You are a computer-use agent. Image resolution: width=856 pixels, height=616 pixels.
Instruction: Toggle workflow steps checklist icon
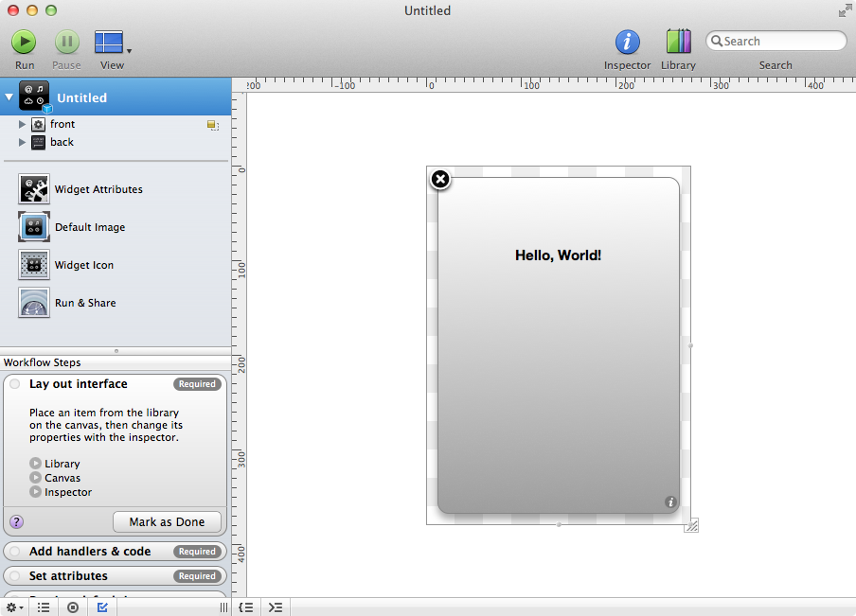102,607
